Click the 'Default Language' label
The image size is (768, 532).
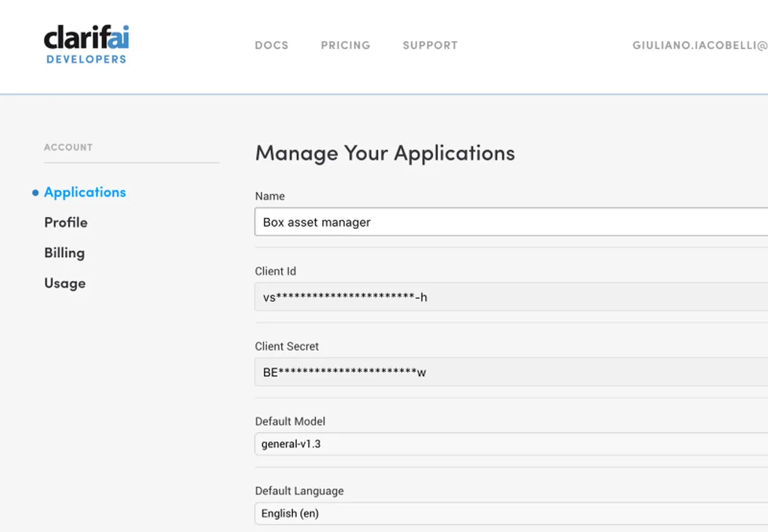pyautogui.click(x=299, y=491)
